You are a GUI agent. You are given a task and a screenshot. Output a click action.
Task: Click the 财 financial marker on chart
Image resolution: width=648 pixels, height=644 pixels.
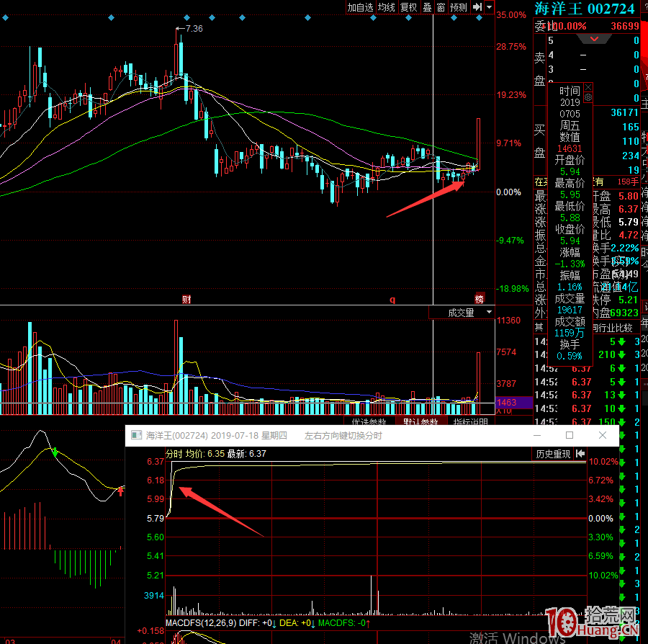186,299
